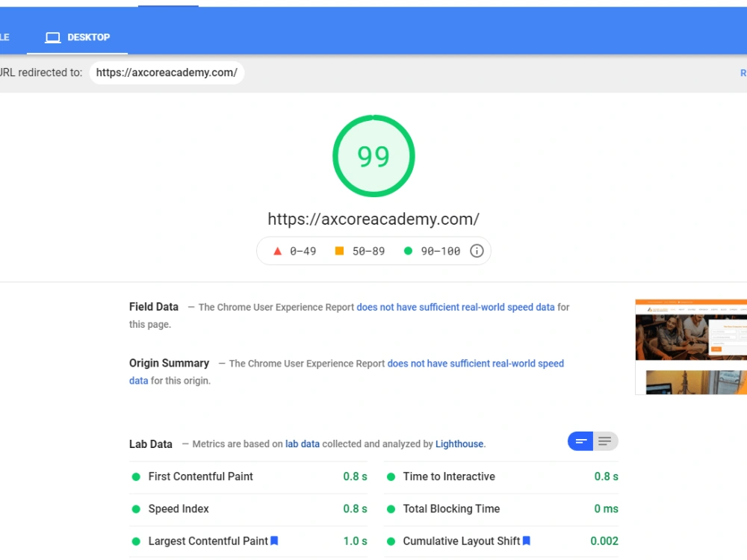Click the cut-off blue link at right edge
747x560 pixels.
click(x=743, y=73)
